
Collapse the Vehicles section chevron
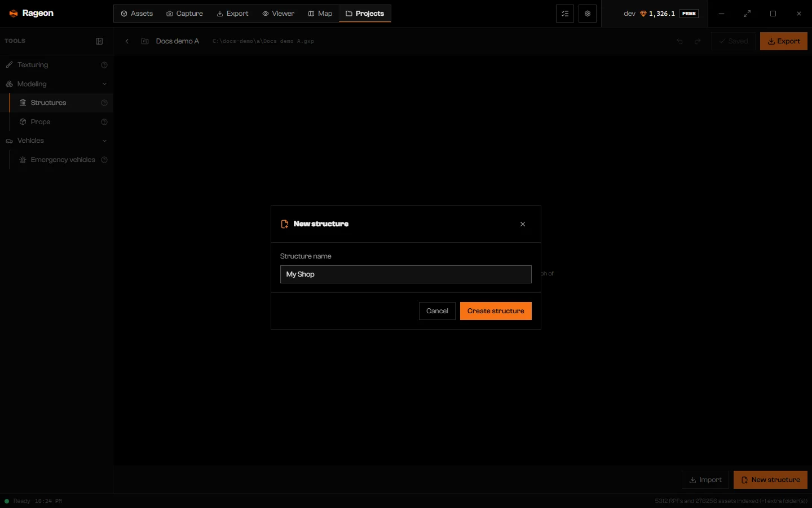104,141
